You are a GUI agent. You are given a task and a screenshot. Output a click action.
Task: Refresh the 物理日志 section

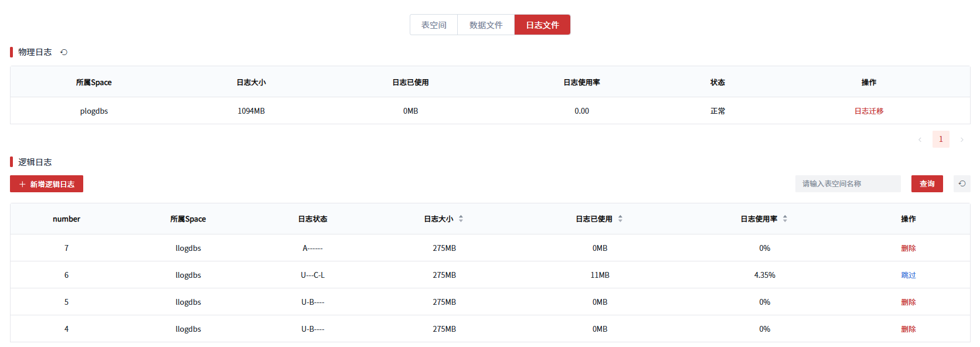point(64,52)
